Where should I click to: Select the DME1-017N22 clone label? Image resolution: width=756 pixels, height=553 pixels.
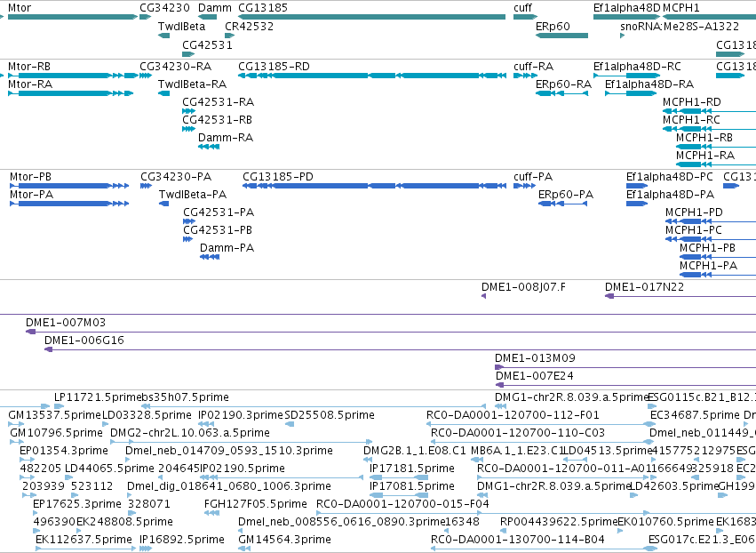click(x=644, y=287)
